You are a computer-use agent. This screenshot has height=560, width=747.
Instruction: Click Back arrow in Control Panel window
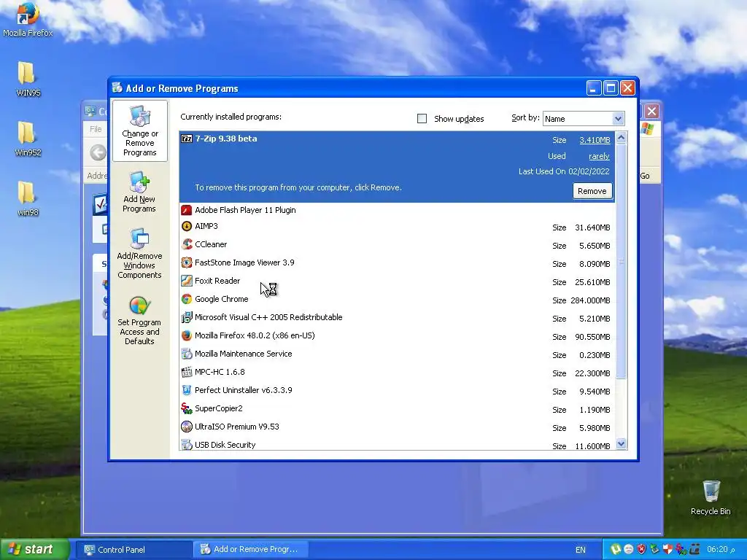pos(98,153)
